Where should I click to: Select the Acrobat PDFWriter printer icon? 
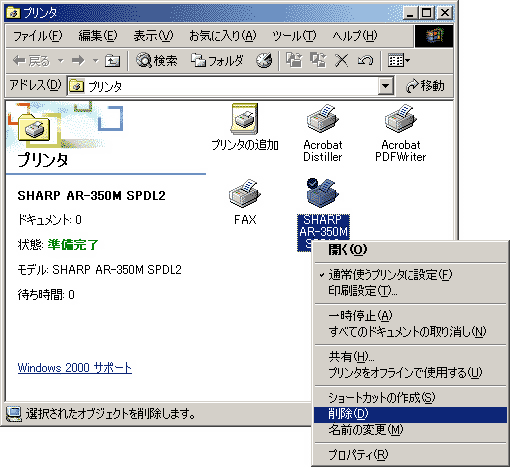click(401, 133)
